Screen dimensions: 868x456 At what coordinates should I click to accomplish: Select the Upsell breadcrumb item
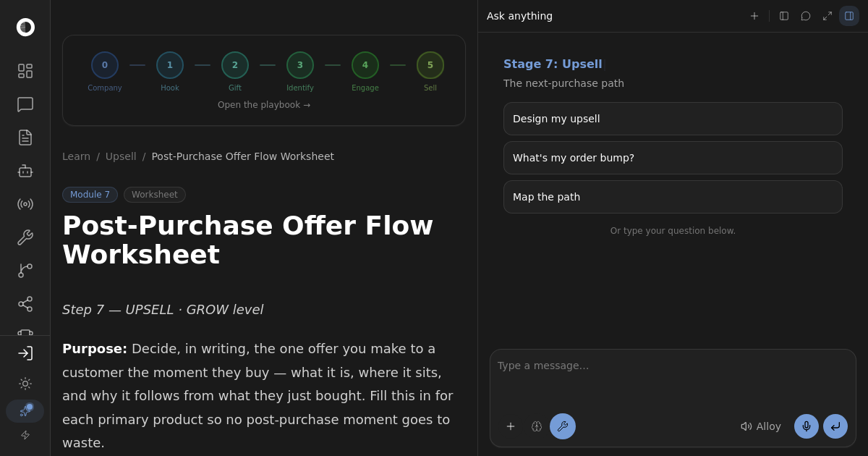tap(121, 156)
